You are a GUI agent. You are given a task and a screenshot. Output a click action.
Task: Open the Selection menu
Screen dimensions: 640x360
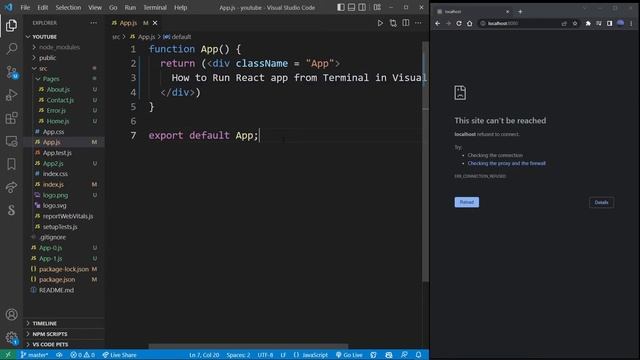point(68,7)
